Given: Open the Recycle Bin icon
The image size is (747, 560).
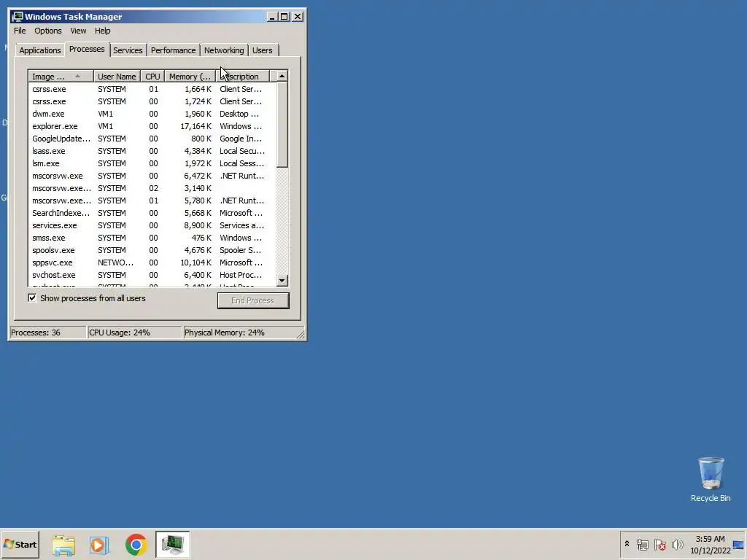Looking at the screenshot, I should pyautogui.click(x=711, y=479).
